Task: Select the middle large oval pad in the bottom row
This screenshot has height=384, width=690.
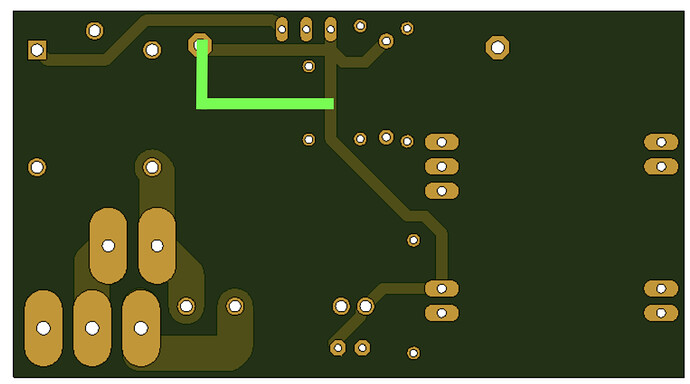Action: point(92,328)
